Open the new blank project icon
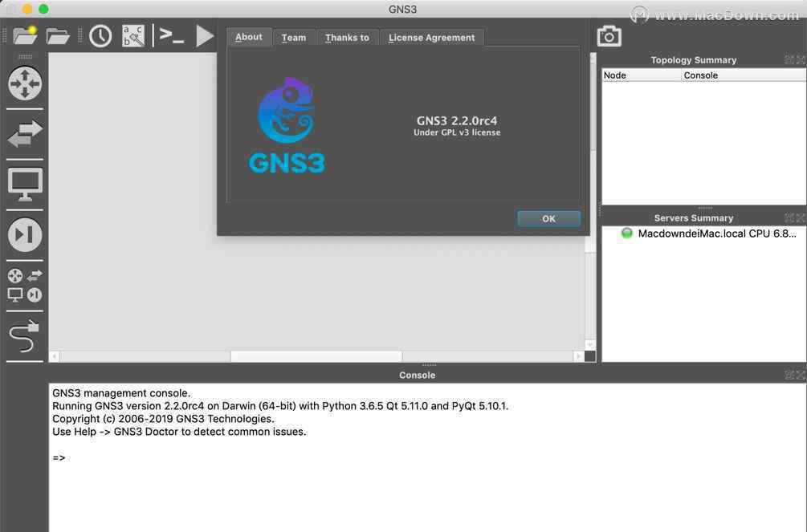 coord(25,35)
